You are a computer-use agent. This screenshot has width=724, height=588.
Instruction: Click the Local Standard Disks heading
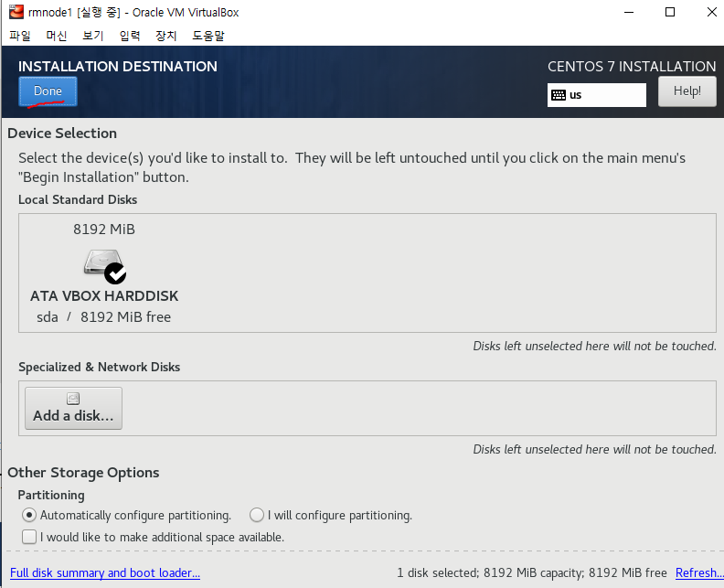coord(78,199)
